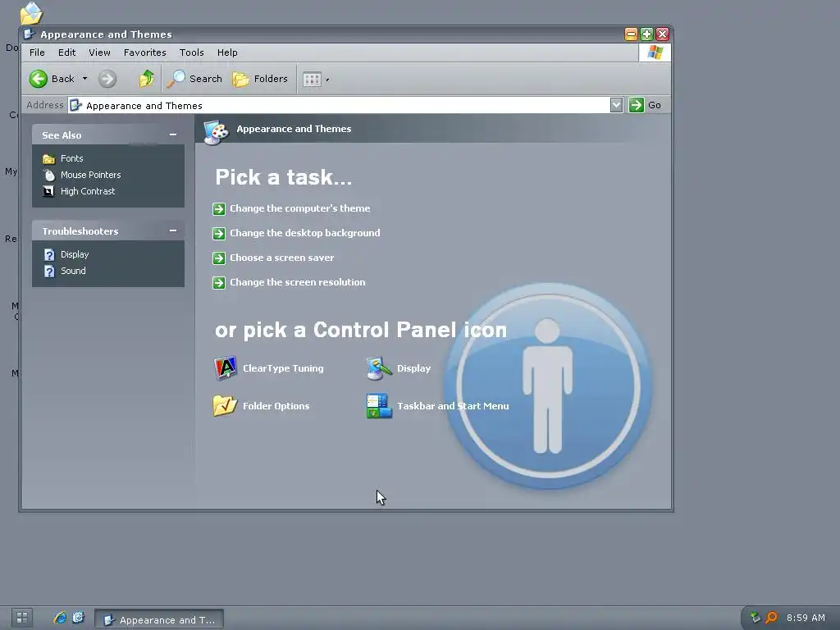Image resolution: width=840 pixels, height=630 pixels.
Task: Open the Taskbar and Start Menu icon
Action: [x=379, y=406]
